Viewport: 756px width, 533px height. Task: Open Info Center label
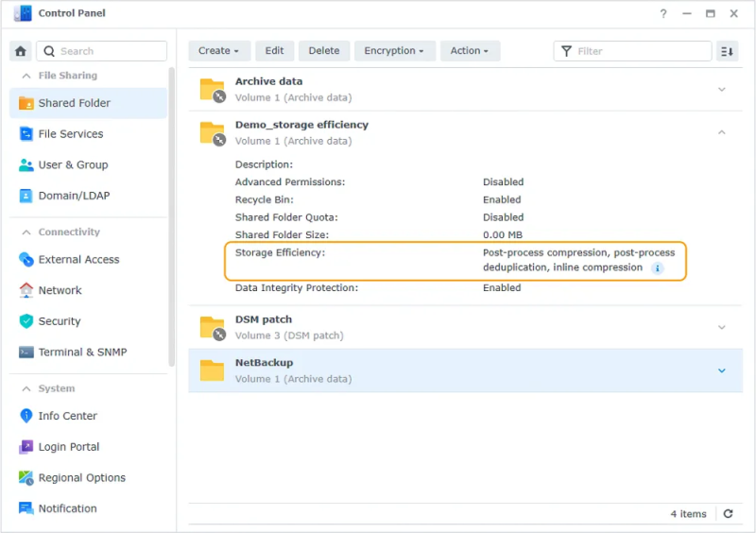pos(67,416)
